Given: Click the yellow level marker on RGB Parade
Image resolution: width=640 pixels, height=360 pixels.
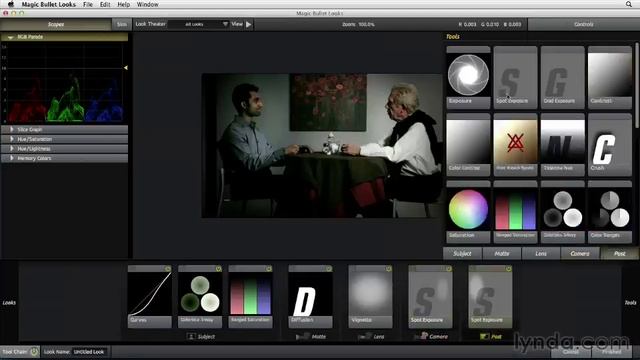Looking at the screenshot, I should coord(126,67).
